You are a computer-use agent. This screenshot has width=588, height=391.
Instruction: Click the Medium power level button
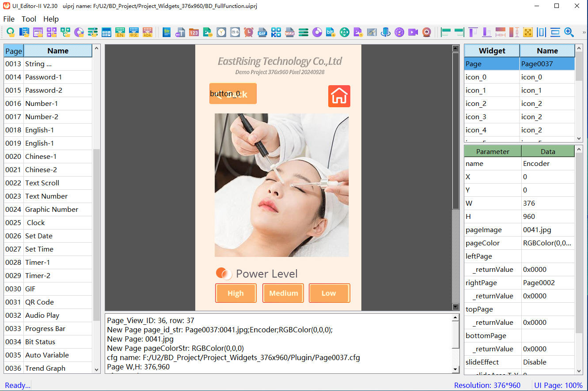(283, 293)
